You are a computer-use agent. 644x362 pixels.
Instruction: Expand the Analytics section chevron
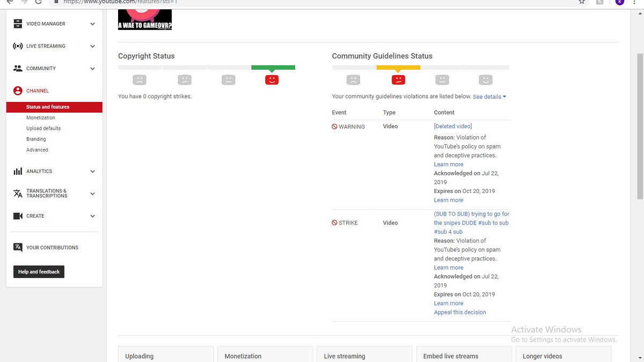tap(93, 172)
